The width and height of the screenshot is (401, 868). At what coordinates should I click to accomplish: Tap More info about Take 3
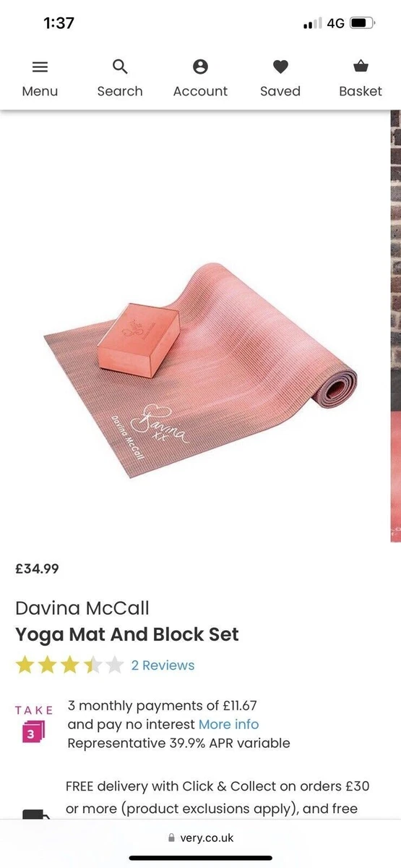228,724
